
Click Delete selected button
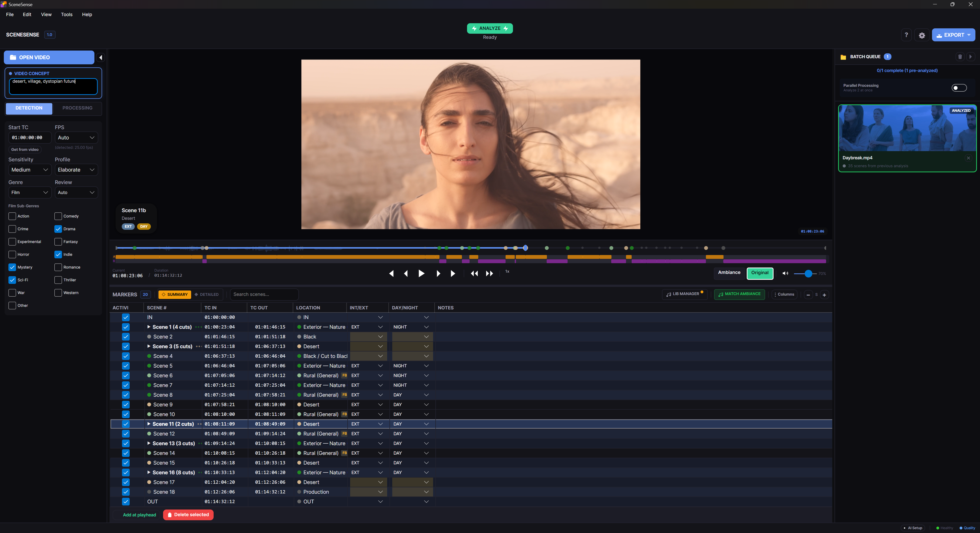188,515
